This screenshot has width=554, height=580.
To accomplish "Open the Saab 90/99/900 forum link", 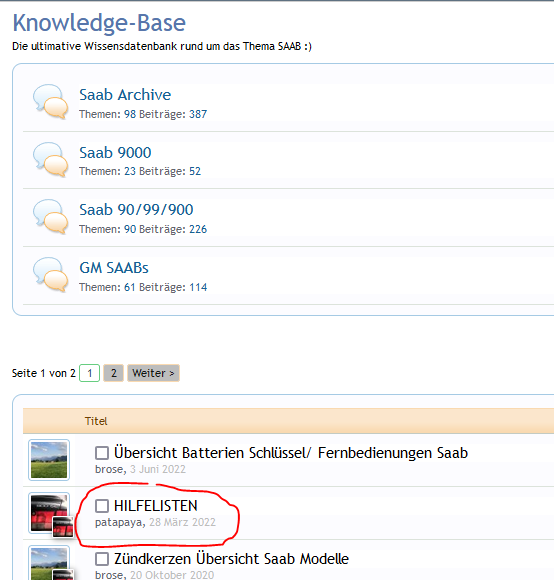I will pyautogui.click(x=136, y=210).
